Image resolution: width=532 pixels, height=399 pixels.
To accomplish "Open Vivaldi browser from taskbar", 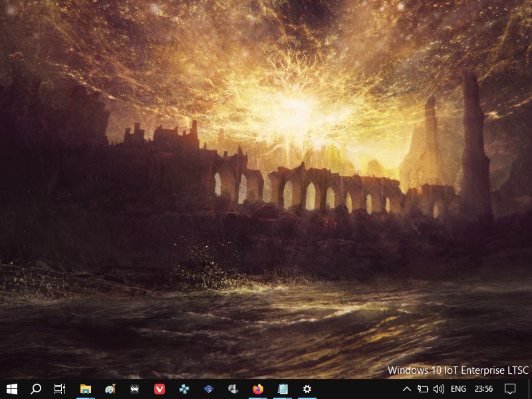I will (160, 389).
